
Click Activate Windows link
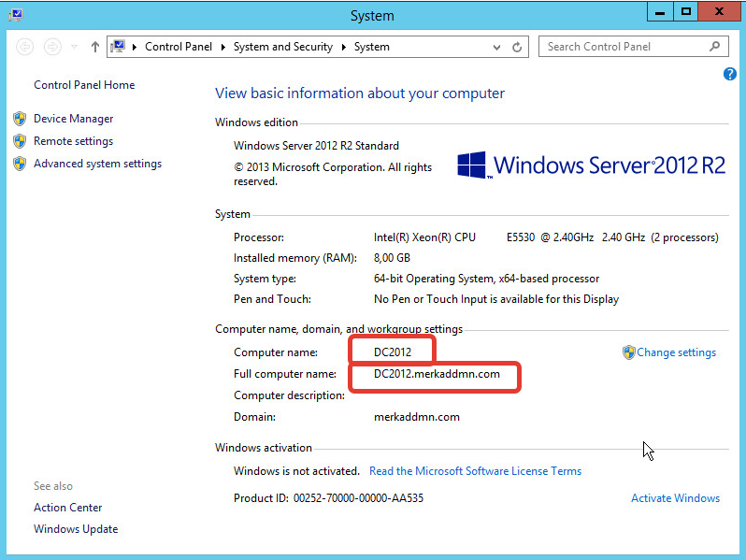[x=675, y=498]
